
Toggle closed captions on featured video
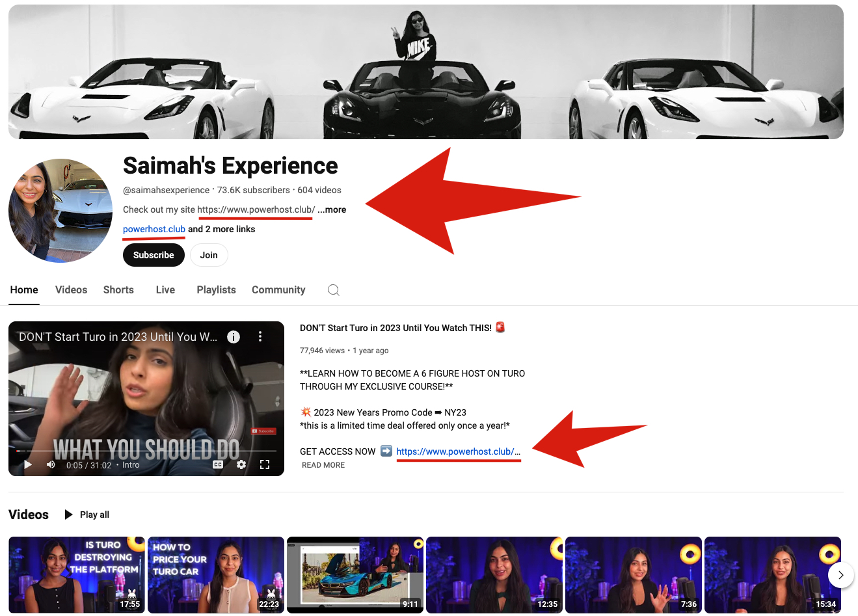(x=218, y=464)
